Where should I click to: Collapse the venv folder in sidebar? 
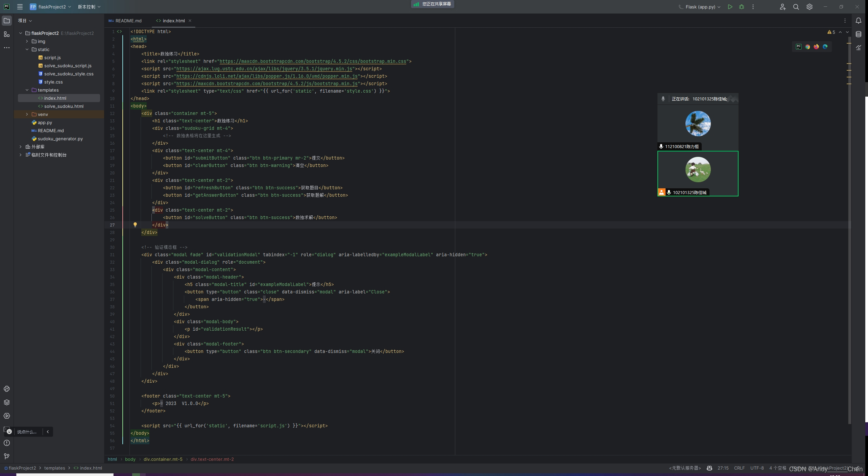[27, 114]
